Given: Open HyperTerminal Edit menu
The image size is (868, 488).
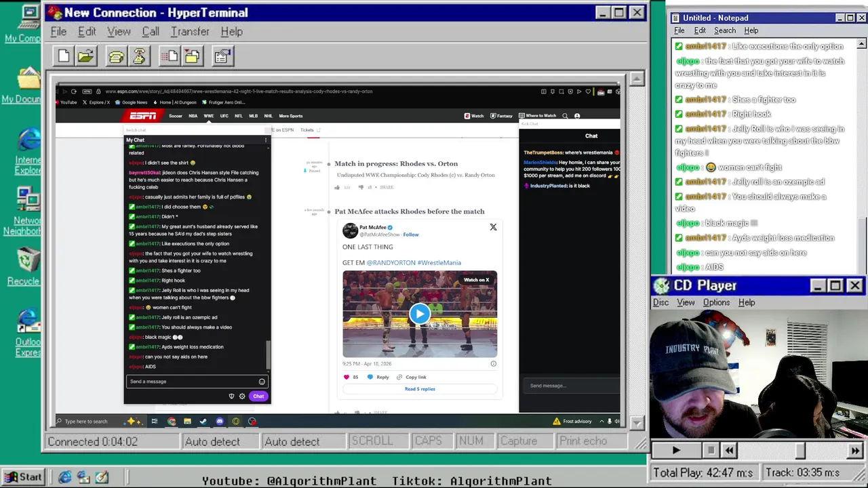Looking at the screenshot, I should tap(87, 32).
